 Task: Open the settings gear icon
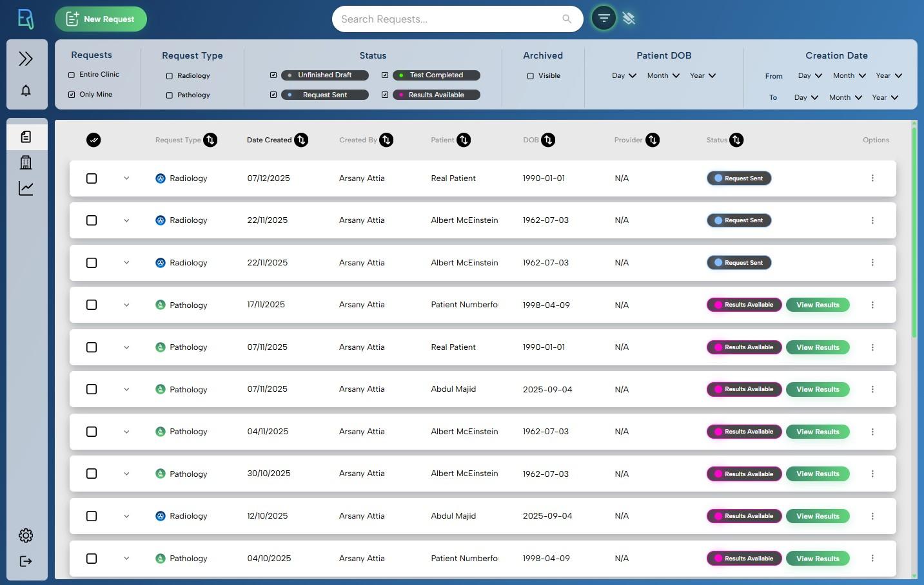[x=26, y=535]
